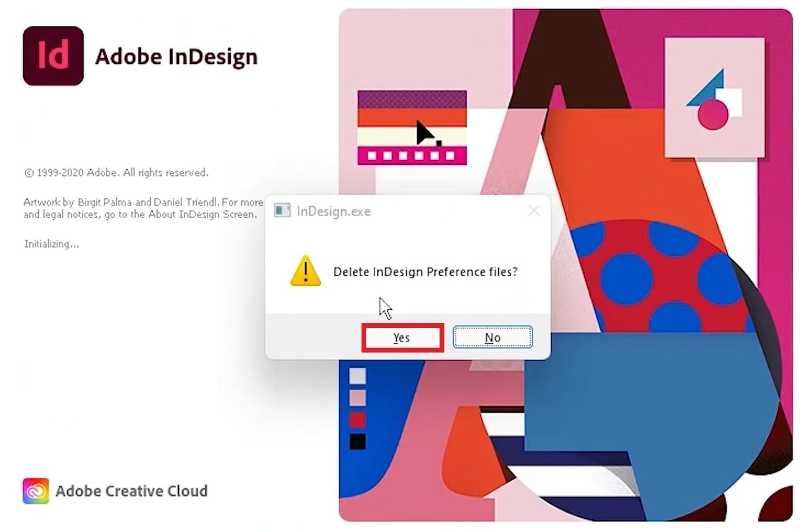Click the '© 1999-2020 Adobe' copyright line
The width and height of the screenshot is (800, 532).
(116, 172)
